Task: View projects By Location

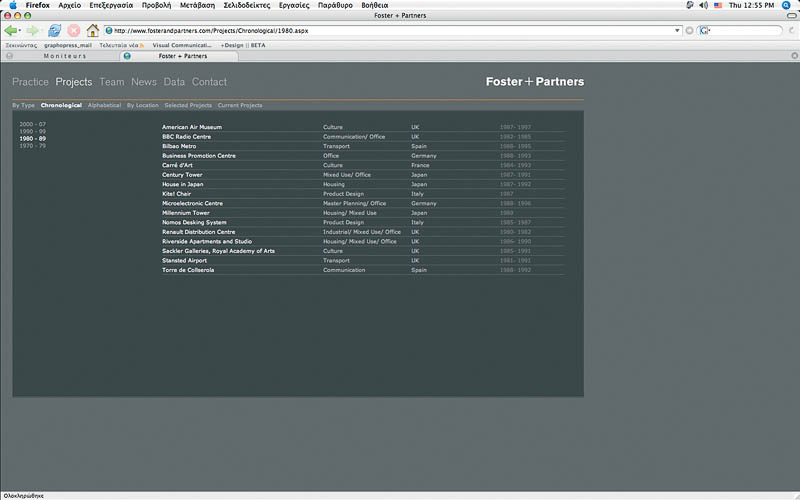Action: [x=142, y=105]
